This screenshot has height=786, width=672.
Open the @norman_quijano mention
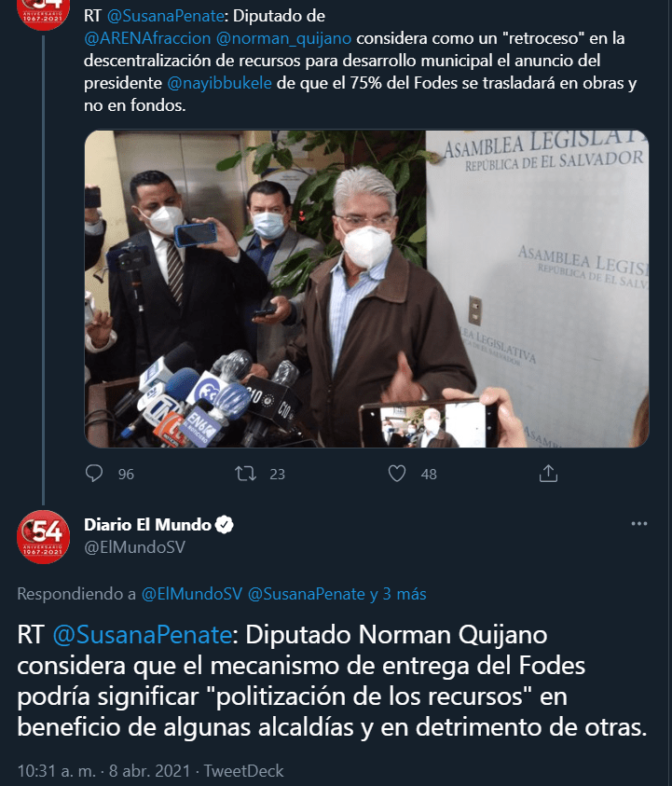coord(283,38)
